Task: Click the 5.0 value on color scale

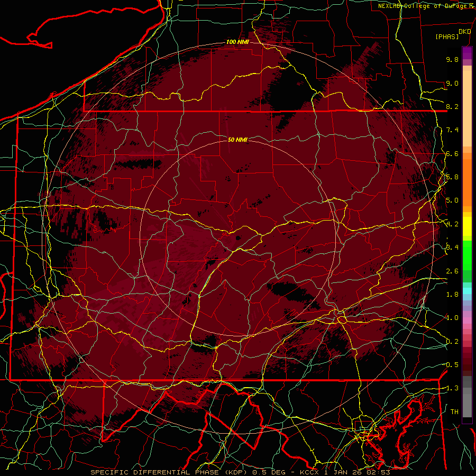Action: pyautogui.click(x=452, y=200)
